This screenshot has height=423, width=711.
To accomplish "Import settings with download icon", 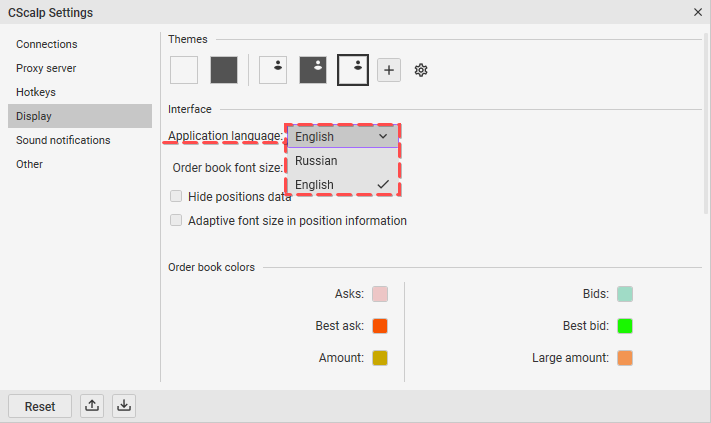I will (x=124, y=405).
